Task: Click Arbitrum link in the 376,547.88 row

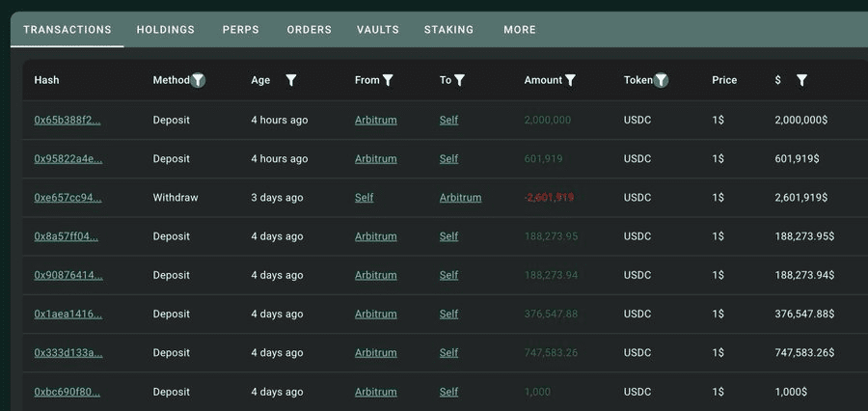Action: click(x=376, y=315)
